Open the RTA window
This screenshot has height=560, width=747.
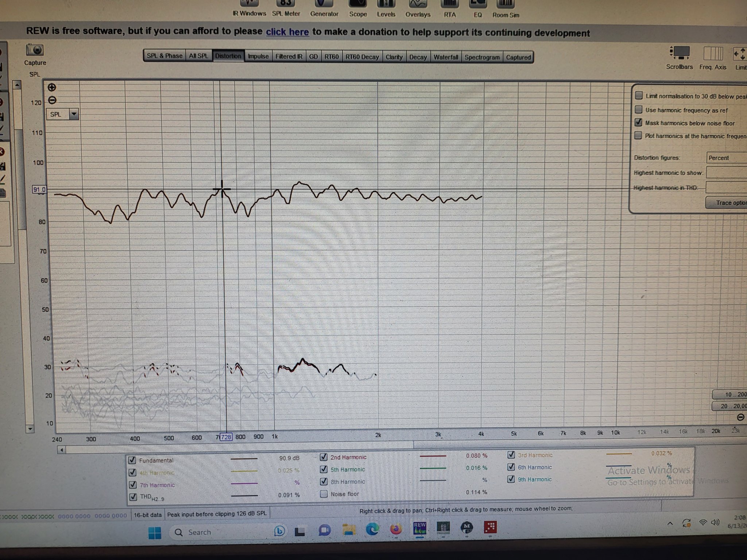449,9
